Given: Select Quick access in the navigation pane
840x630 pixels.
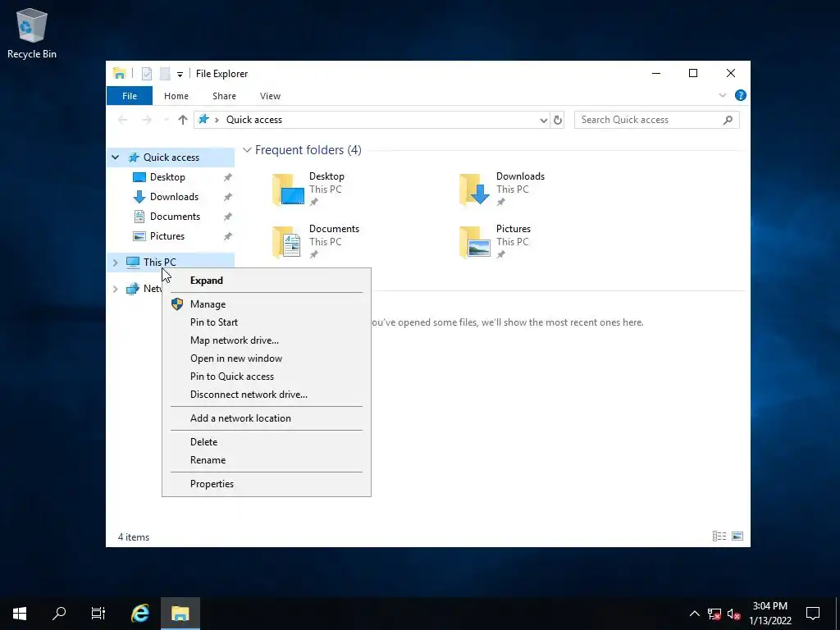Looking at the screenshot, I should [171, 157].
